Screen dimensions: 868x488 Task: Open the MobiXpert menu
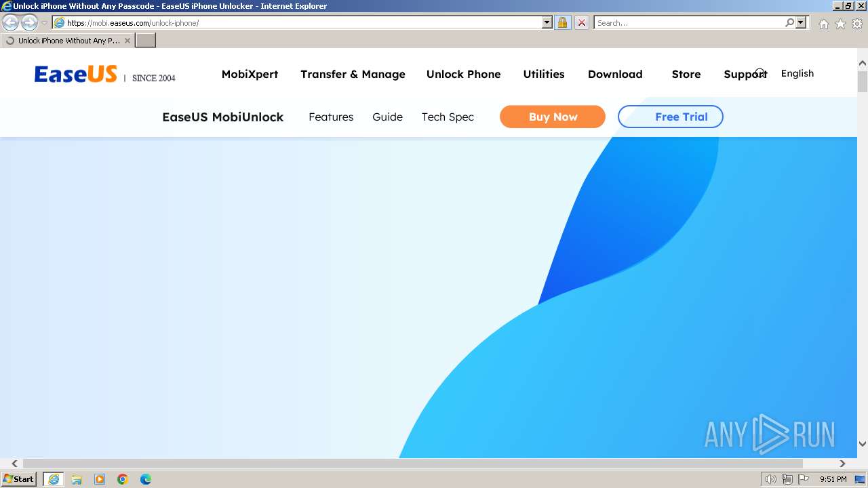[x=250, y=75]
